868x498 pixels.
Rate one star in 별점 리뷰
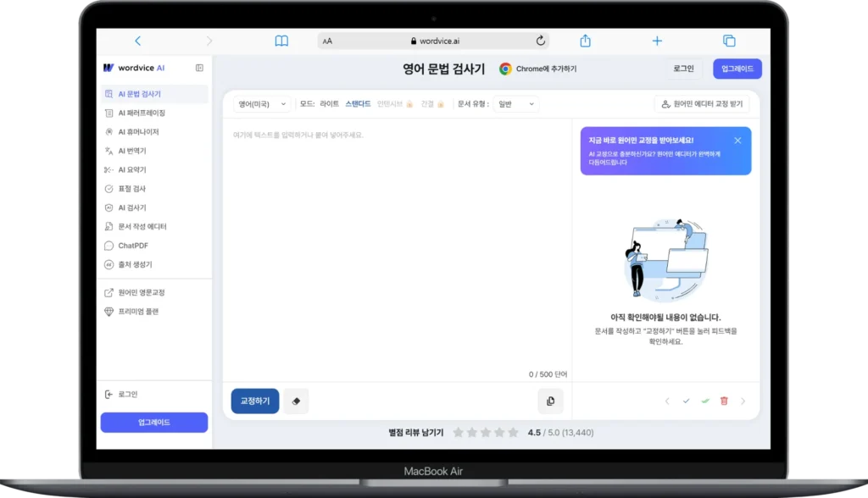click(458, 433)
